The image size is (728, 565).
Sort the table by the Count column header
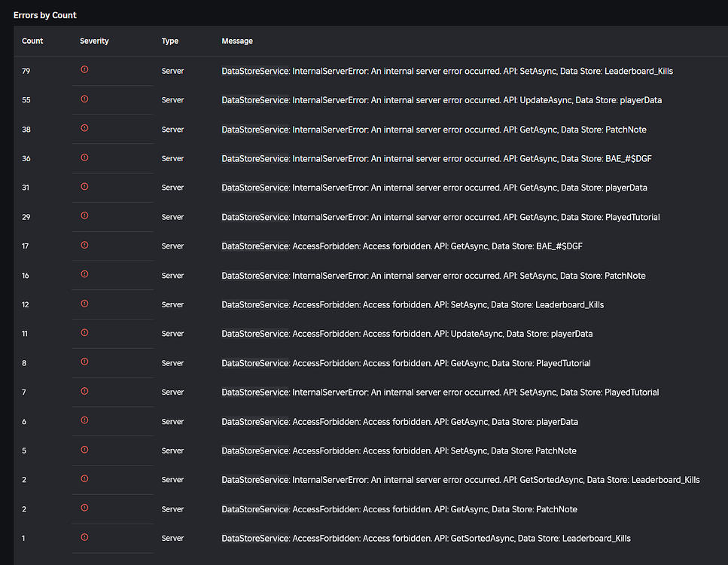coord(32,41)
